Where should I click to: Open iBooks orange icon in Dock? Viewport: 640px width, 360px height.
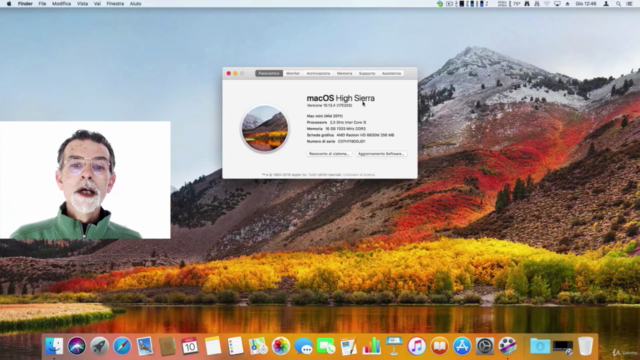coord(440,347)
